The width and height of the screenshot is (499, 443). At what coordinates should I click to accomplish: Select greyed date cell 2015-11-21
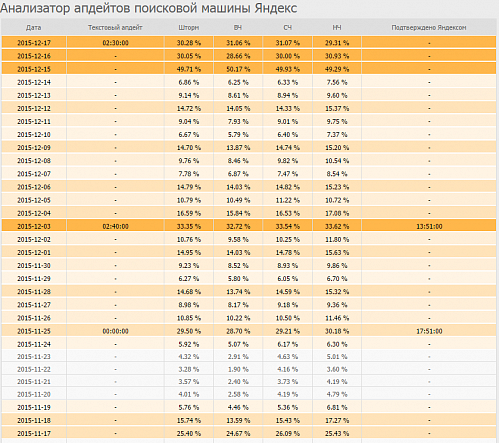pyautogui.click(x=34, y=382)
